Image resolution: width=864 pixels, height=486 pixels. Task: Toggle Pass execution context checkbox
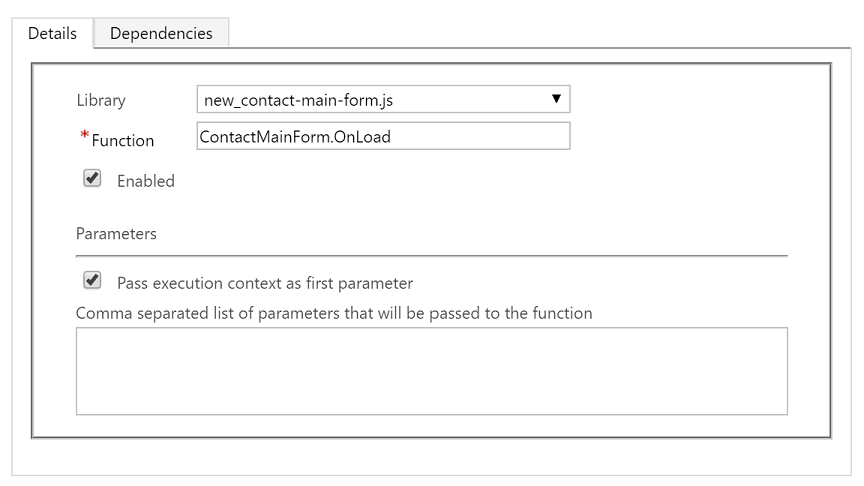[92, 280]
